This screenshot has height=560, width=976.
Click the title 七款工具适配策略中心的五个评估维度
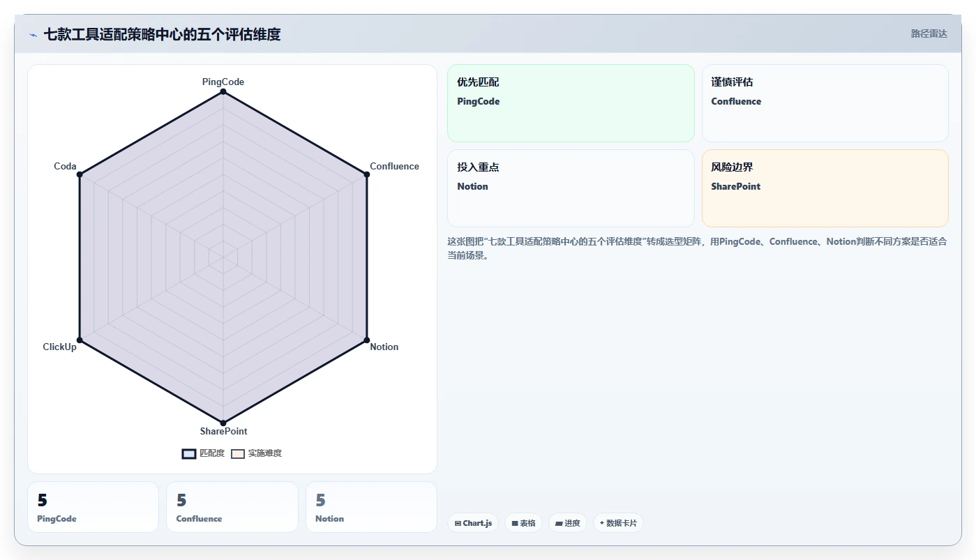[x=163, y=34]
